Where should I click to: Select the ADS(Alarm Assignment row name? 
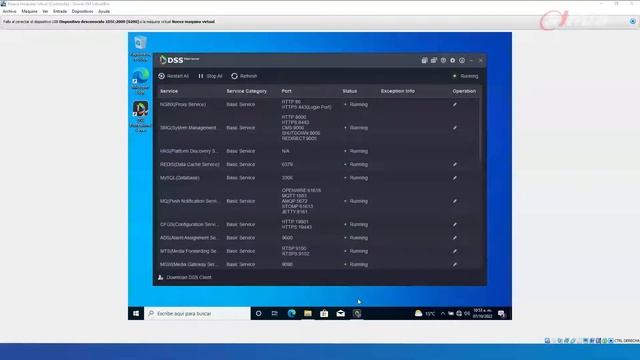point(189,238)
